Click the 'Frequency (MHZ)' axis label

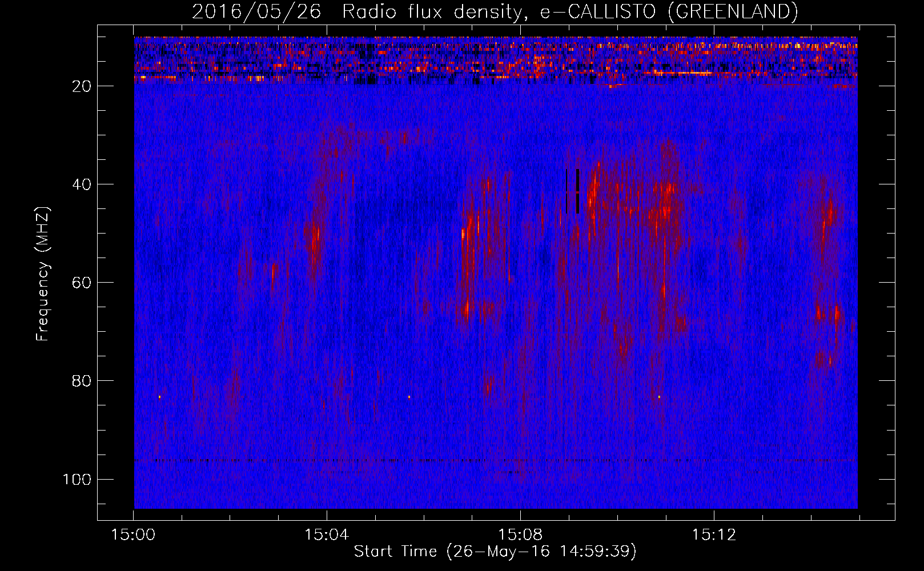pyautogui.click(x=43, y=274)
